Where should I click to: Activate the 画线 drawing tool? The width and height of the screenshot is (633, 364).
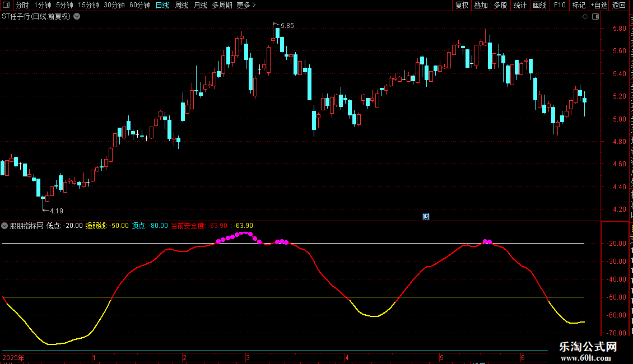pos(540,5)
